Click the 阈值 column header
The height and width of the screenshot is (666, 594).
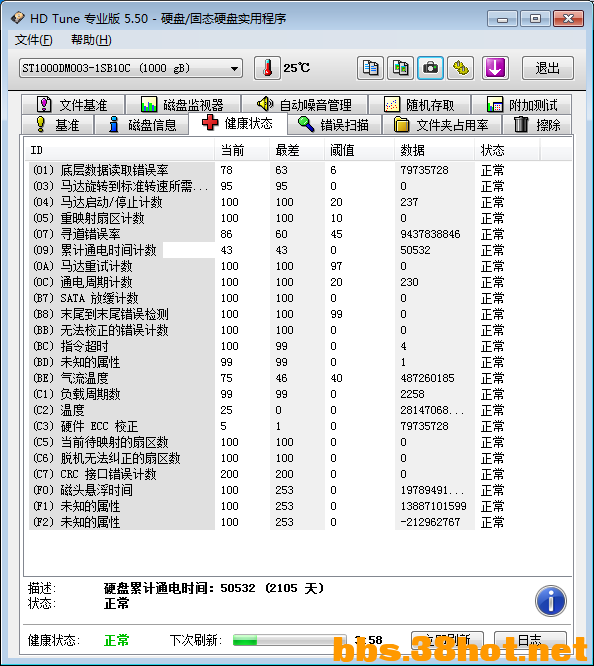(359, 150)
